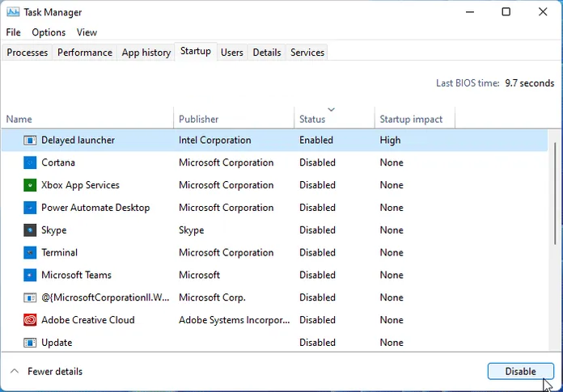Sort by the Name column header
Image resolution: width=563 pixels, height=392 pixels.
(87, 118)
